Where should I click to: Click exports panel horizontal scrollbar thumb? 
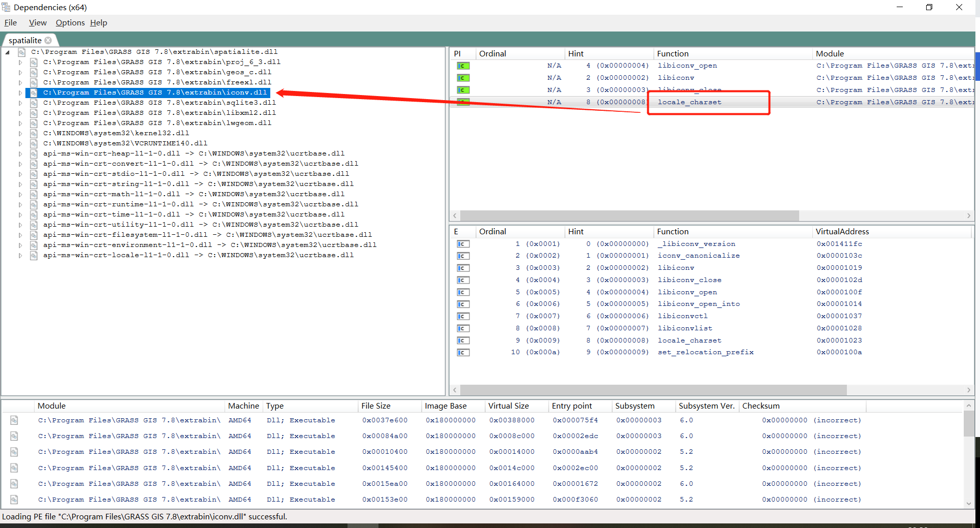click(653, 390)
